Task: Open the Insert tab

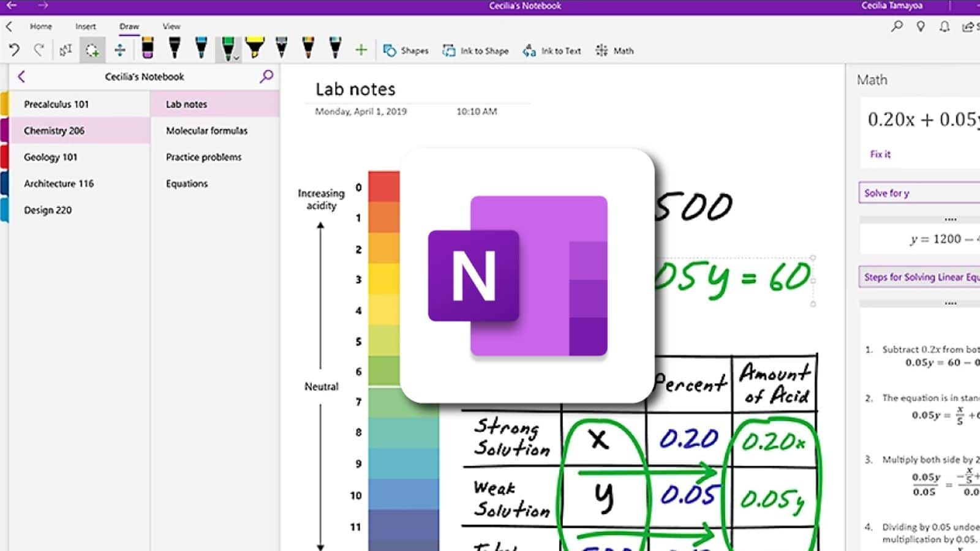Action: (86, 26)
